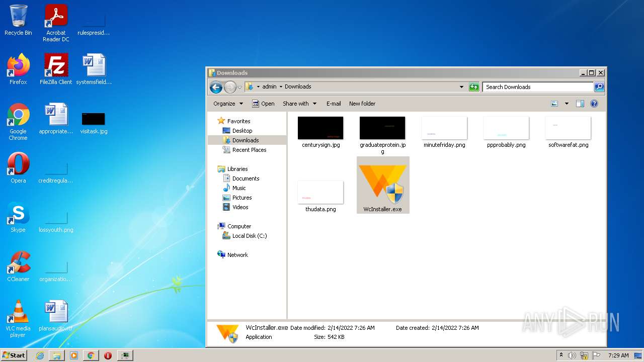
Task: Select the softwarefat.png file
Action: point(568,132)
